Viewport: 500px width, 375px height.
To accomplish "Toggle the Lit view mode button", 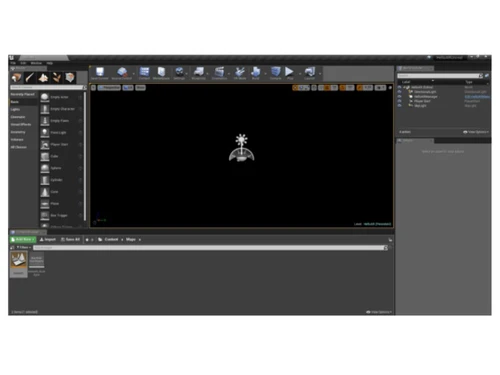I will (x=128, y=88).
